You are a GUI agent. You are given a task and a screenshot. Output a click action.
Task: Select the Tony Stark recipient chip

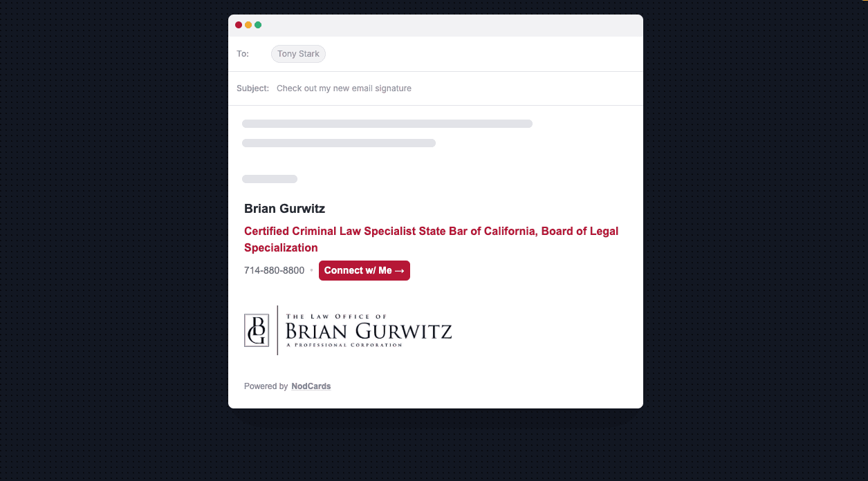click(298, 54)
